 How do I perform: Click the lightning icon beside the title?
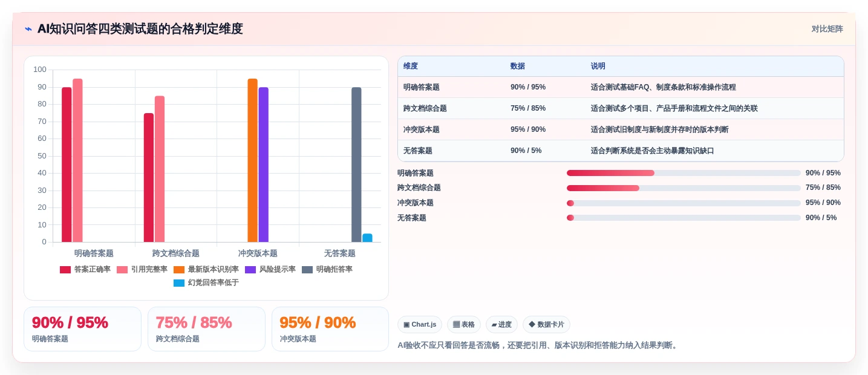[x=28, y=29]
